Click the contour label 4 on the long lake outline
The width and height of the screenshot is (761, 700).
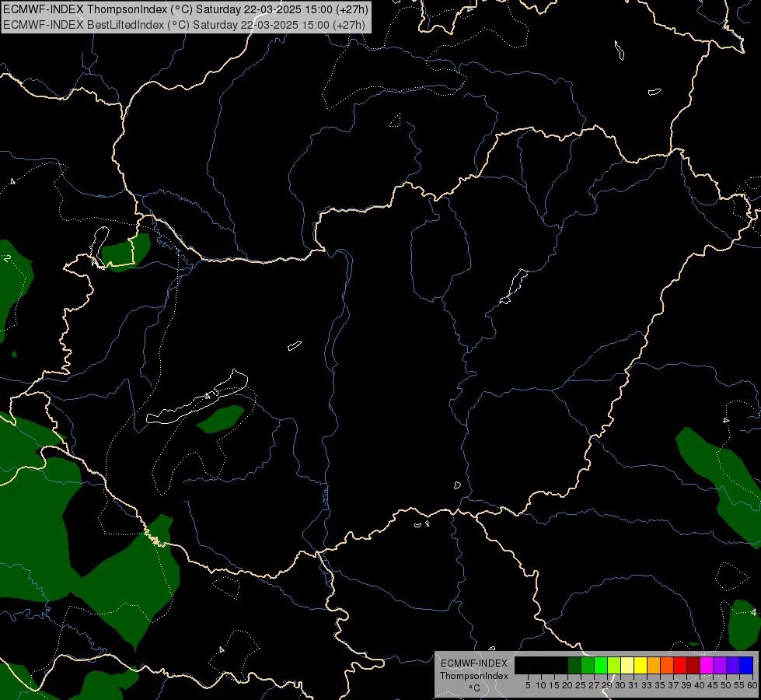click(208, 397)
